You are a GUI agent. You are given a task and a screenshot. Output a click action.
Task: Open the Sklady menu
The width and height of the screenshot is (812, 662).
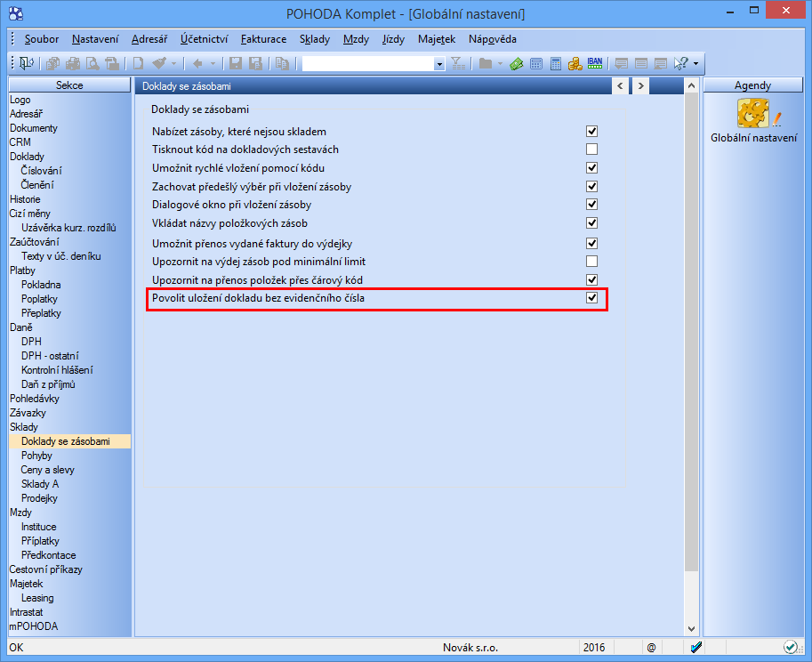(314, 39)
